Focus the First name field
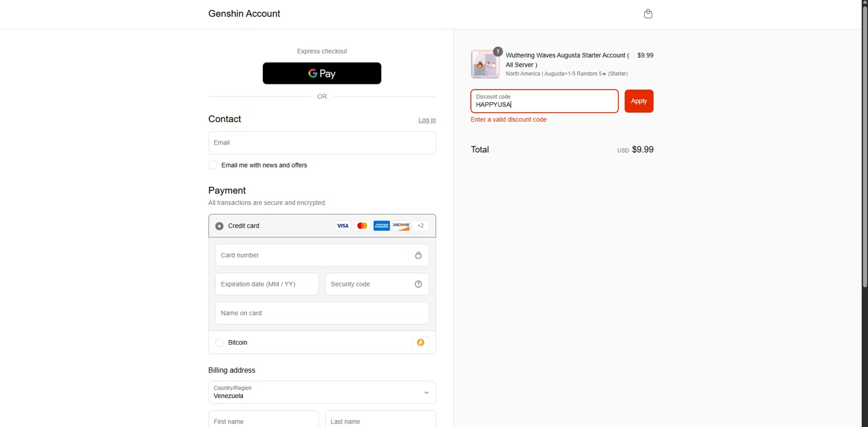Image resolution: width=868 pixels, height=427 pixels. pos(263,419)
